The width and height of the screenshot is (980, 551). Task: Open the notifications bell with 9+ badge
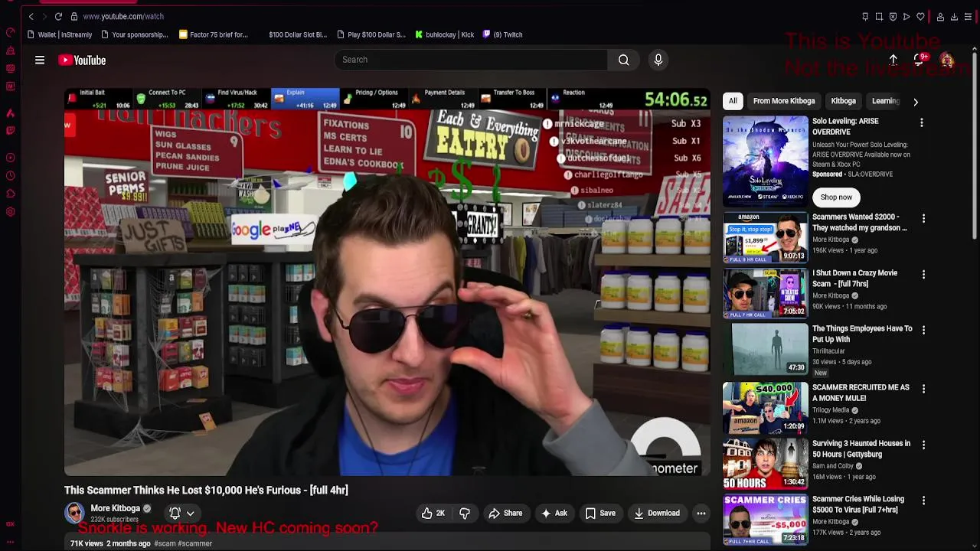[x=919, y=60]
